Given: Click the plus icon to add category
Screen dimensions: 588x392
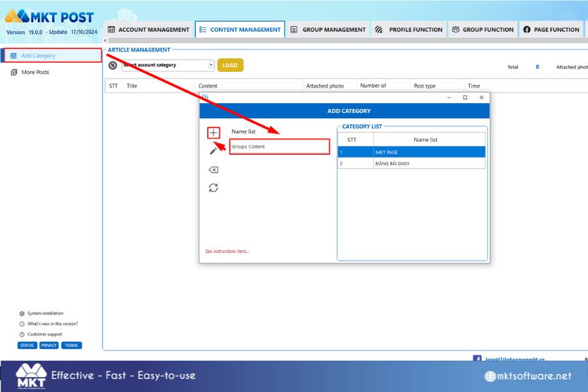Looking at the screenshot, I should pyautogui.click(x=214, y=133).
